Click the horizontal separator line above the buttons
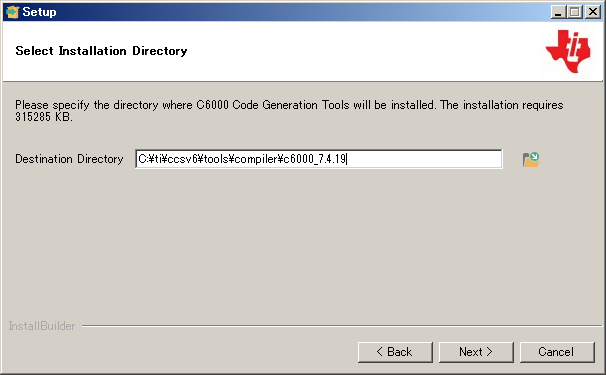 pos(342,326)
